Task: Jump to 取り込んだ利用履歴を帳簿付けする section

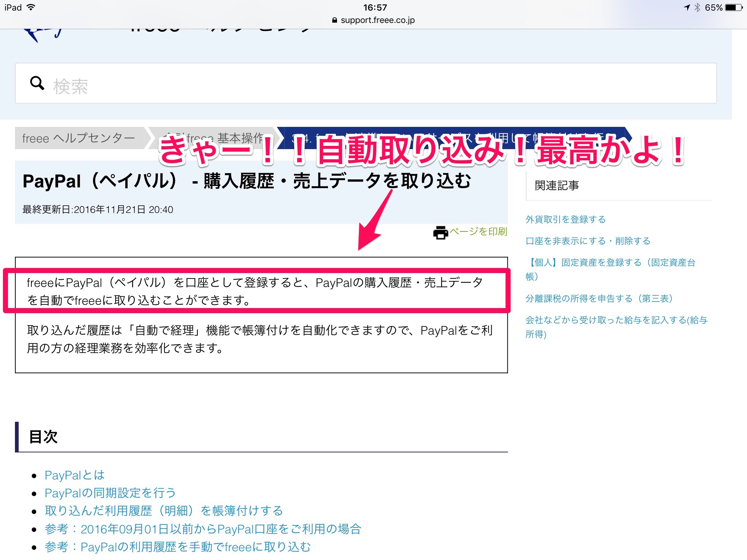Action: pyautogui.click(x=164, y=511)
